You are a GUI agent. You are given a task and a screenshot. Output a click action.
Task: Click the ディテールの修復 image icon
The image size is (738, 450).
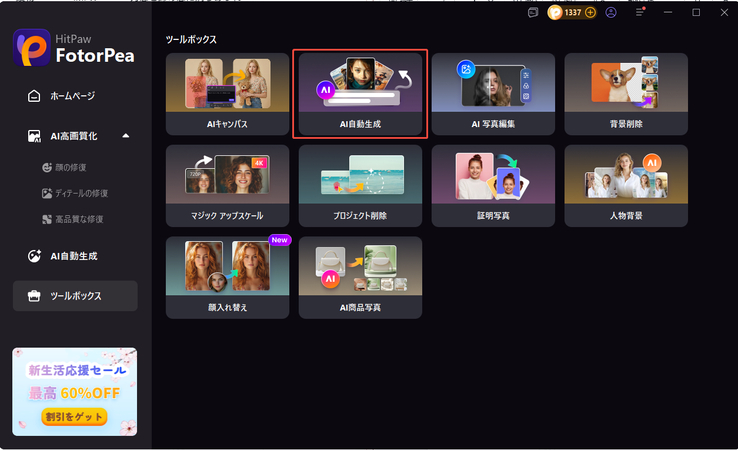47,193
